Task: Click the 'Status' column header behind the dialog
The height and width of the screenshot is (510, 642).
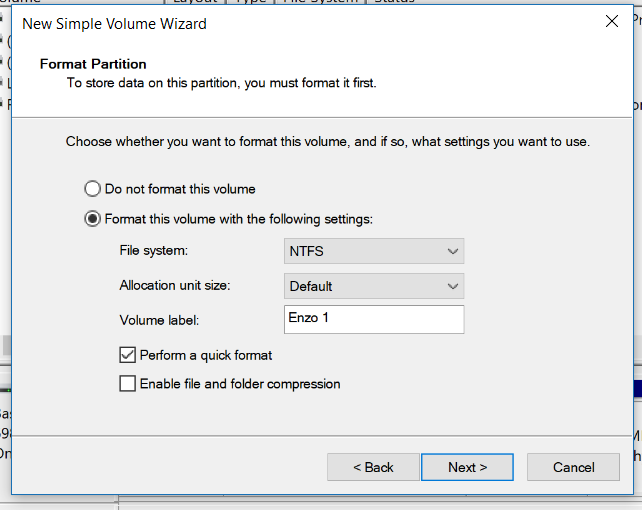Action: [x=394, y=2]
